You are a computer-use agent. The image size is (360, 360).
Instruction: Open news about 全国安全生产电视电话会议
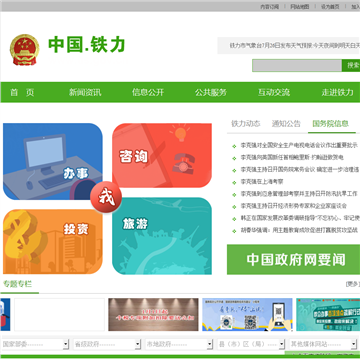pos(299,145)
